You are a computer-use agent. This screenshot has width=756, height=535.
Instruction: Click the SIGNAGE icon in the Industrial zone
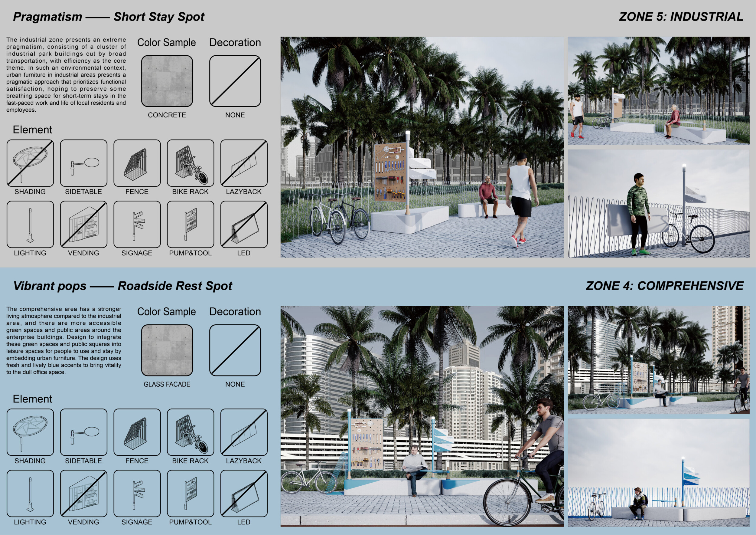(x=137, y=224)
